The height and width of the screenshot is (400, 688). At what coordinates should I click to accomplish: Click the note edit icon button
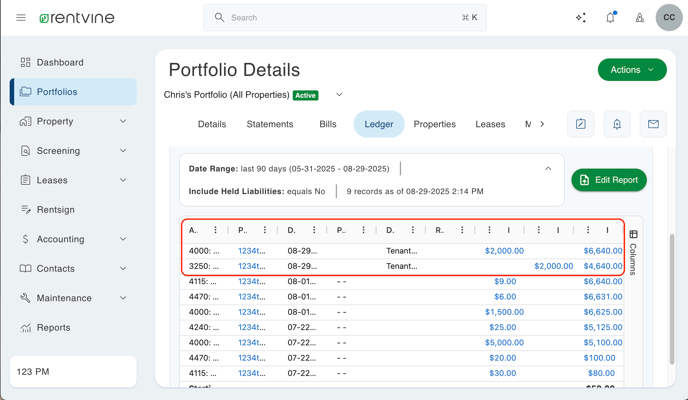click(581, 124)
